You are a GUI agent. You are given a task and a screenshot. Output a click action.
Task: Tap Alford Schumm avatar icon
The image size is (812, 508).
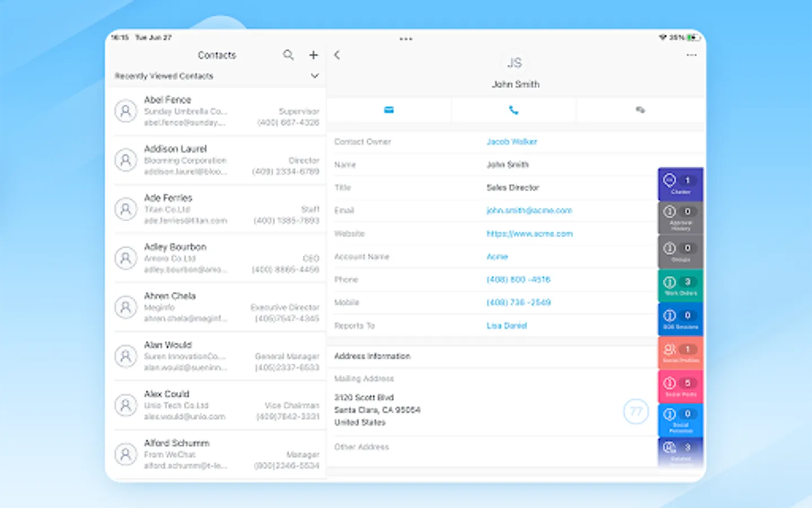[x=126, y=454]
